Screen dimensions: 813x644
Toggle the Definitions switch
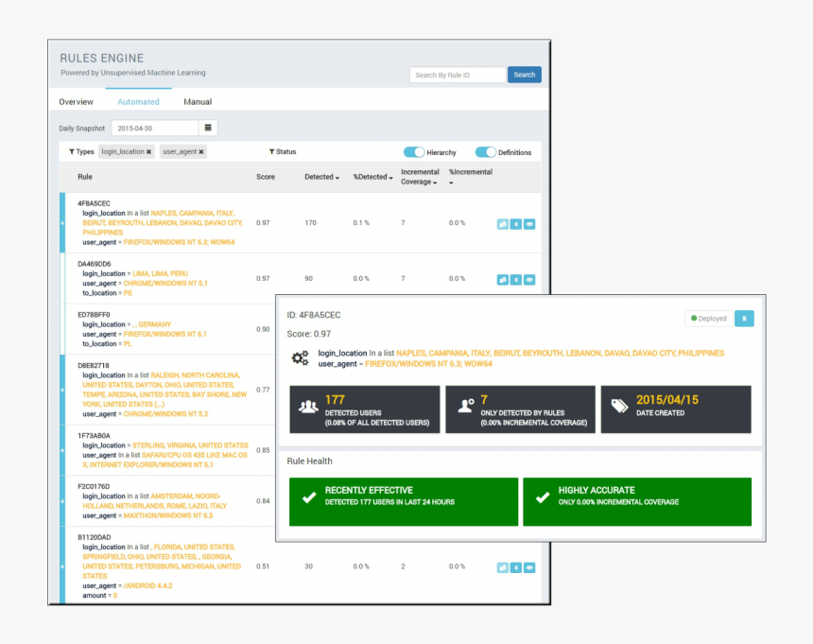pyautogui.click(x=485, y=152)
